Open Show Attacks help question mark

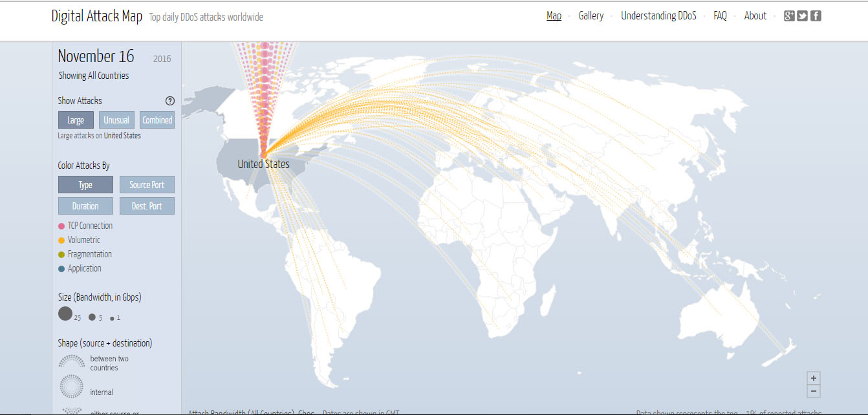point(170,101)
